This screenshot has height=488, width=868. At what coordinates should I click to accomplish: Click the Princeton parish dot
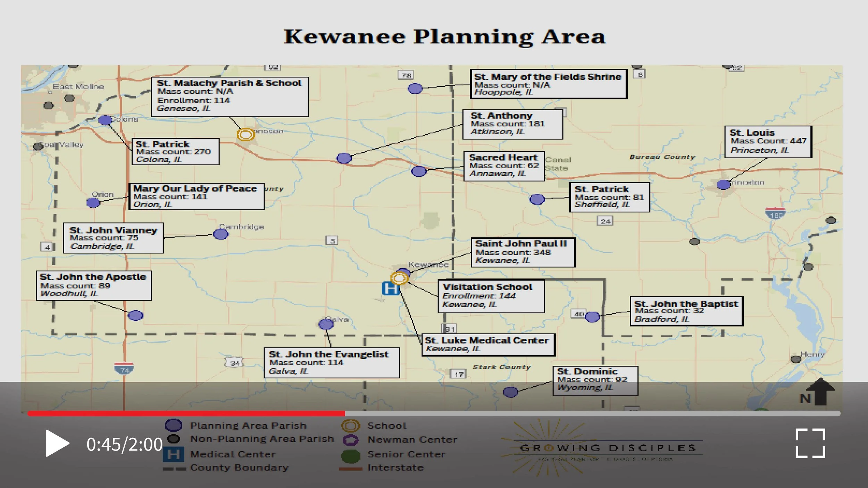coord(724,185)
